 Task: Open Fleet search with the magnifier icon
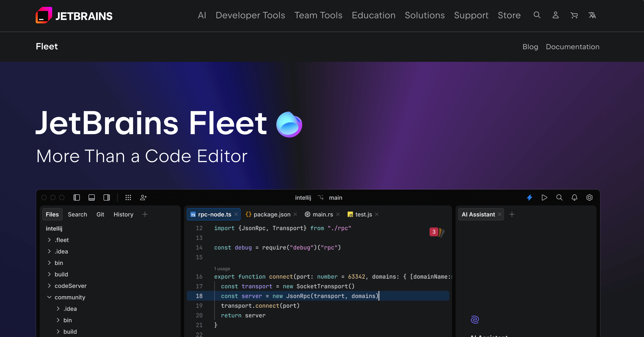[560, 198]
